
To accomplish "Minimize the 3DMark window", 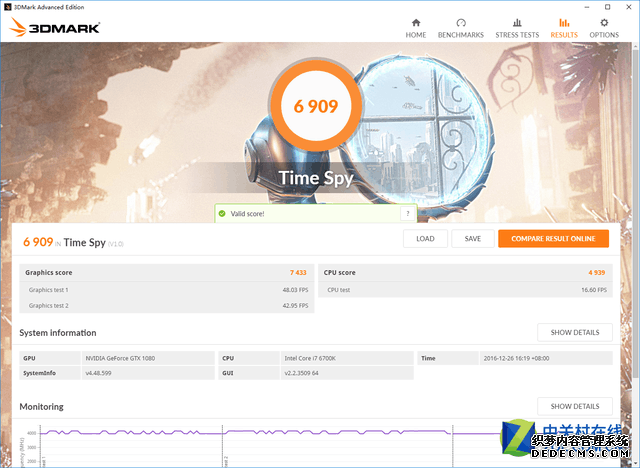I will [x=587, y=7].
